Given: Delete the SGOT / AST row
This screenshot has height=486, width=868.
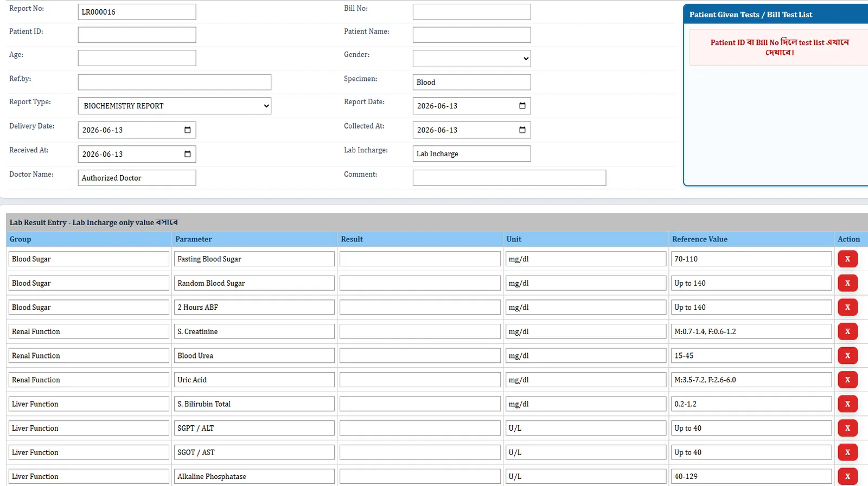Looking at the screenshot, I should (847, 452).
